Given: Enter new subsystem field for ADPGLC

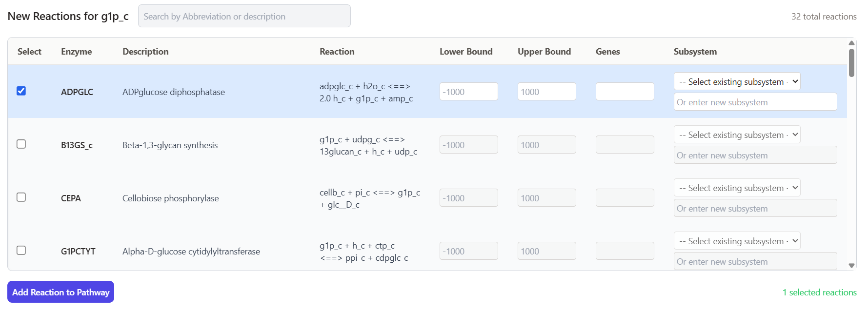Looking at the screenshot, I should [x=755, y=102].
